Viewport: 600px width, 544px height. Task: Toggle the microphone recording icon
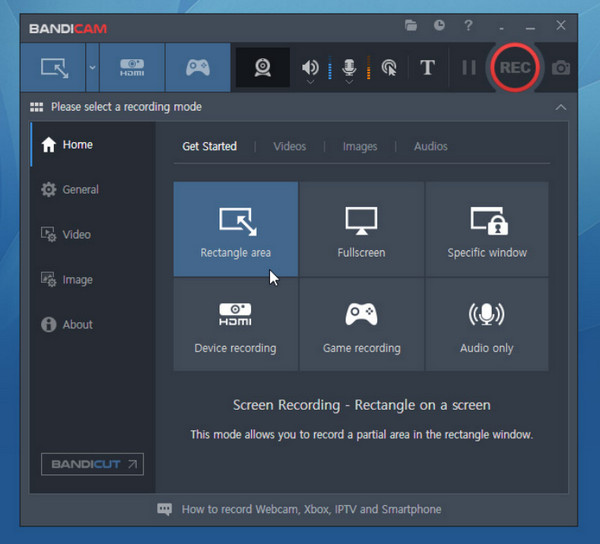pyautogui.click(x=349, y=68)
